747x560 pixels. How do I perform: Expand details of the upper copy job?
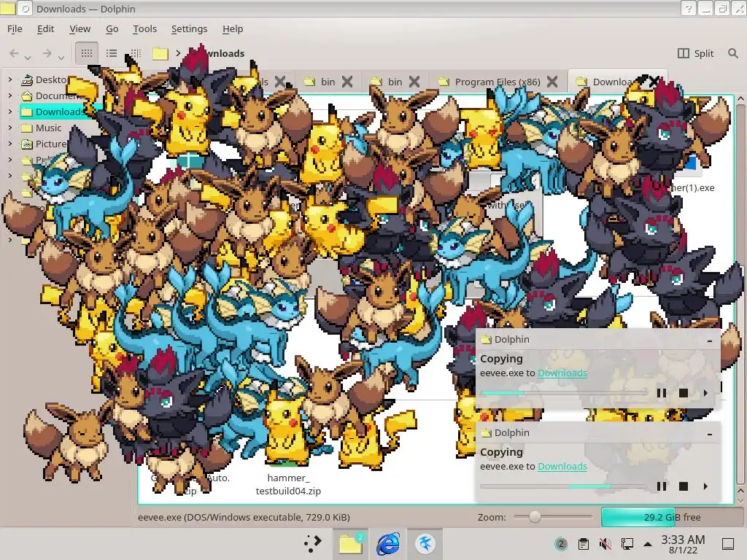point(705,393)
